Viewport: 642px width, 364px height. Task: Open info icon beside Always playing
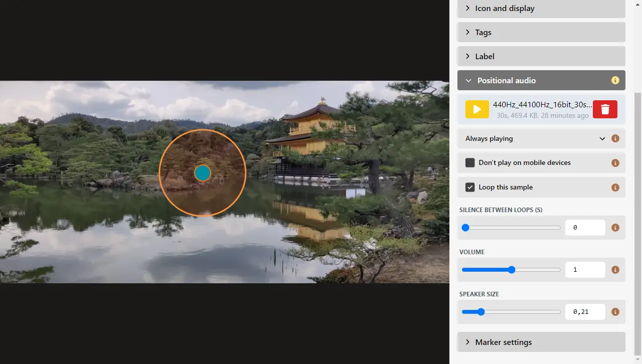point(615,138)
